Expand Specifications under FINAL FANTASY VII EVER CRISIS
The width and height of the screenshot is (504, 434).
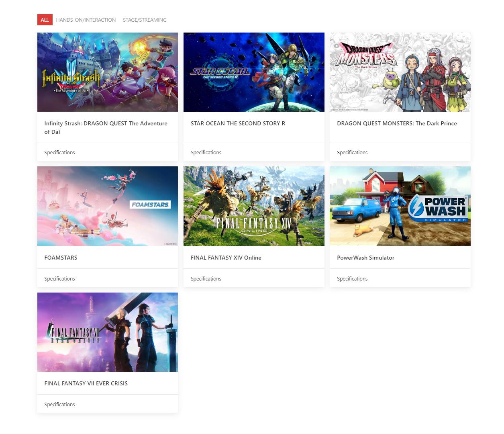(59, 404)
